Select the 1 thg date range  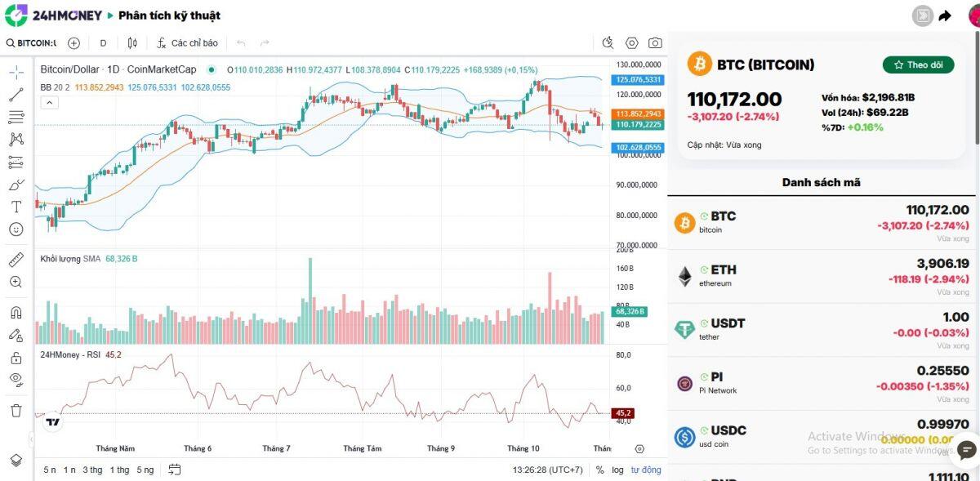click(119, 470)
